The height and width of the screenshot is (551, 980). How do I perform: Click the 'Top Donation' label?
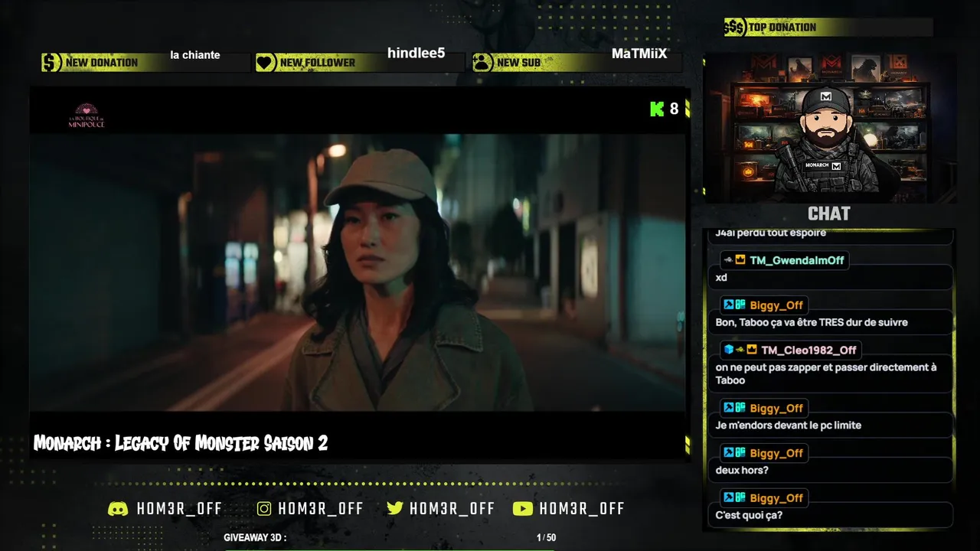[782, 28]
